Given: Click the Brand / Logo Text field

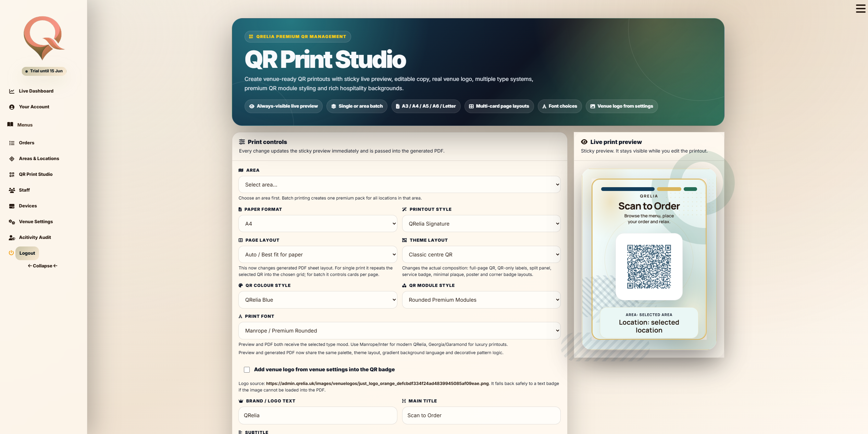Looking at the screenshot, I should tap(318, 415).
